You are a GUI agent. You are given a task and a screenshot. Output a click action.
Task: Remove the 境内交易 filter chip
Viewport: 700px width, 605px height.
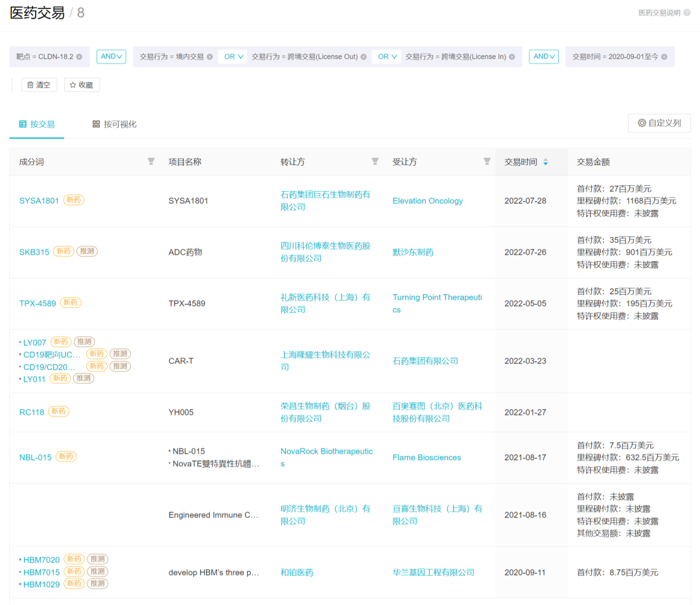point(209,57)
